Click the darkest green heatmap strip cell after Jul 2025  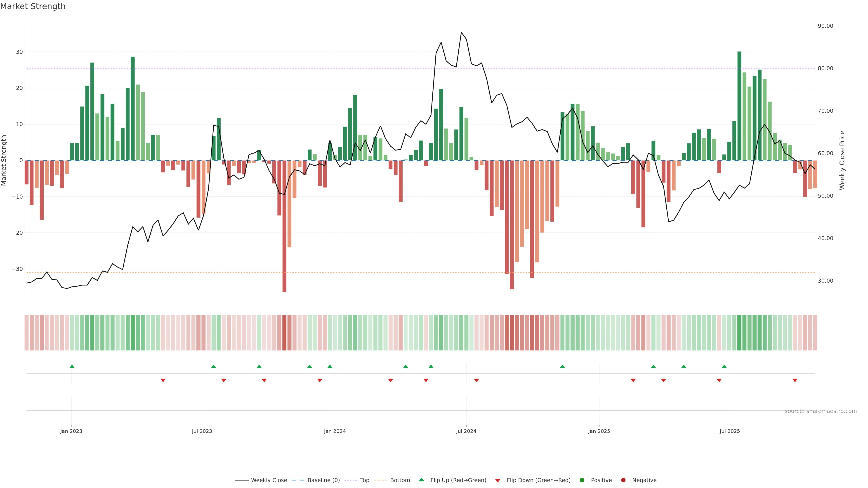tap(739, 333)
